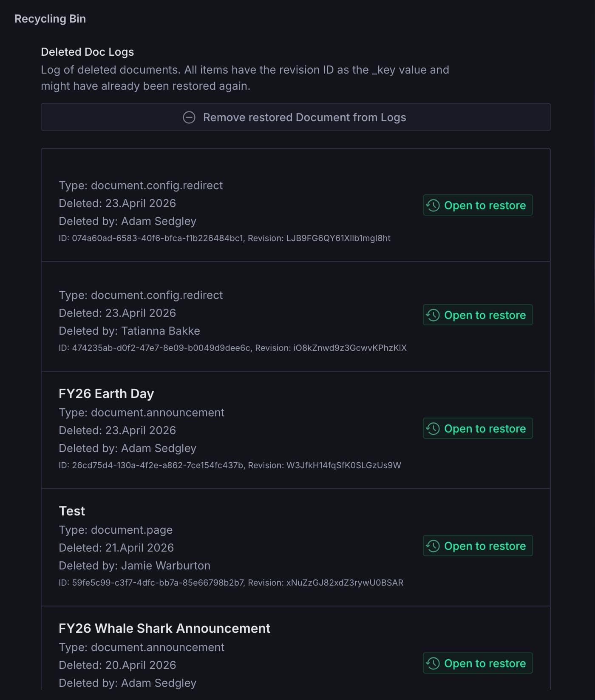Click the restore clock icon on the first redirect entry
Screen dimensions: 595x700
(x=432, y=205)
